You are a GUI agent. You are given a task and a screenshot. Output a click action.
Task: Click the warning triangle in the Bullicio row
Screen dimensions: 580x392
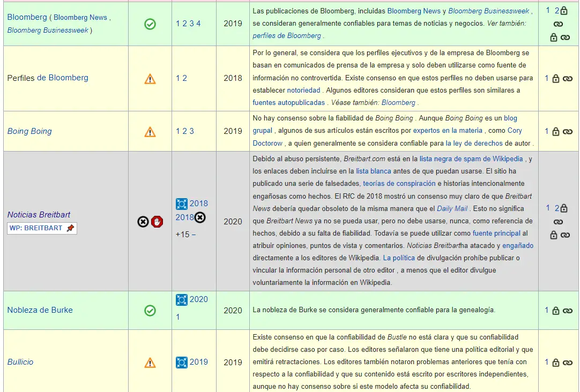(x=150, y=363)
